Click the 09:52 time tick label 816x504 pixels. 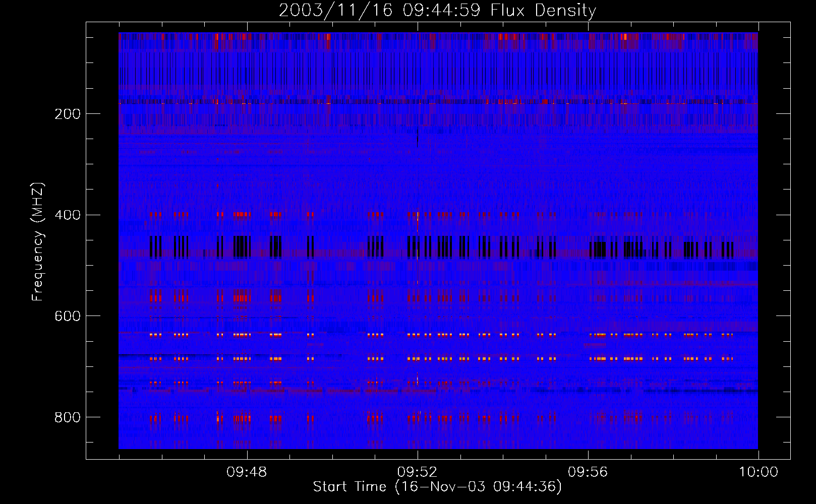[x=417, y=472]
